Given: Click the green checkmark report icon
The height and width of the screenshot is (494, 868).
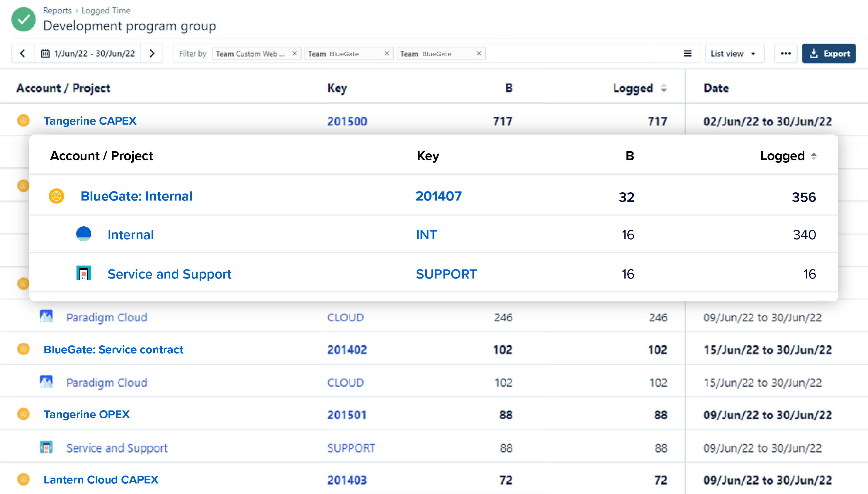Looking at the screenshot, I should tap(23, 20).
